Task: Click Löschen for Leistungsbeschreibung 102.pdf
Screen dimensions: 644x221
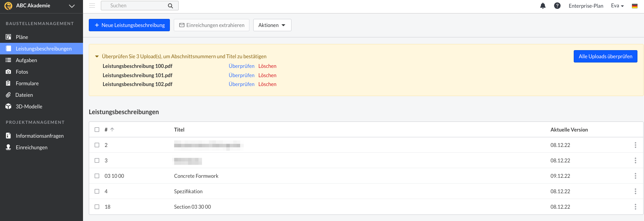Action: tap(267, 84)
